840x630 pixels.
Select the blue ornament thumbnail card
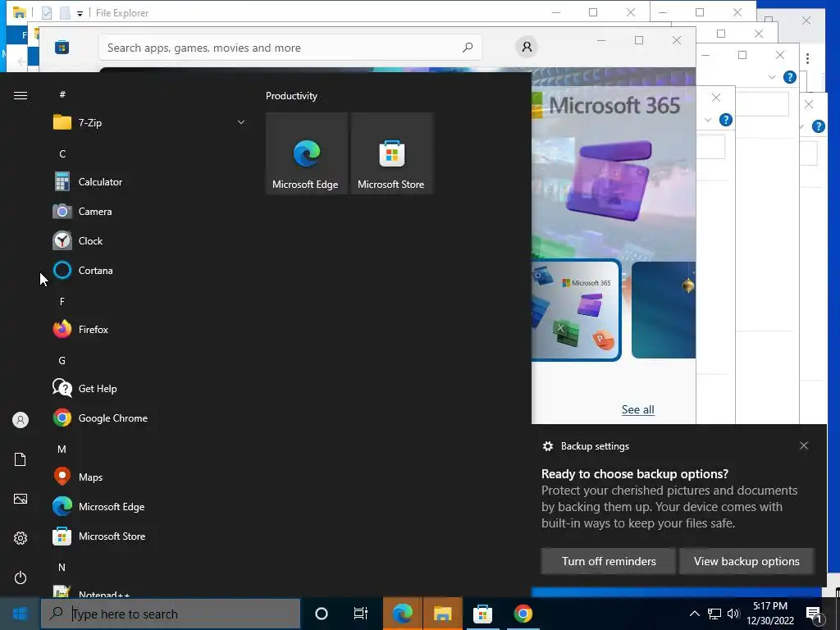click(x=664, y=310)
